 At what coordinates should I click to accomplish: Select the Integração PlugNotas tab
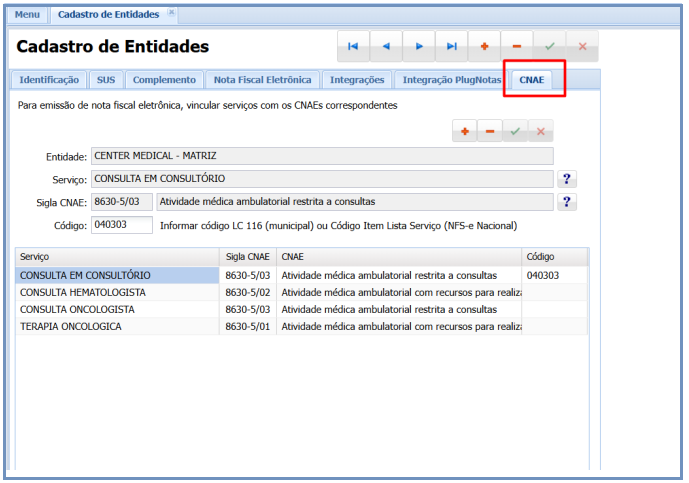pos(450,79)
